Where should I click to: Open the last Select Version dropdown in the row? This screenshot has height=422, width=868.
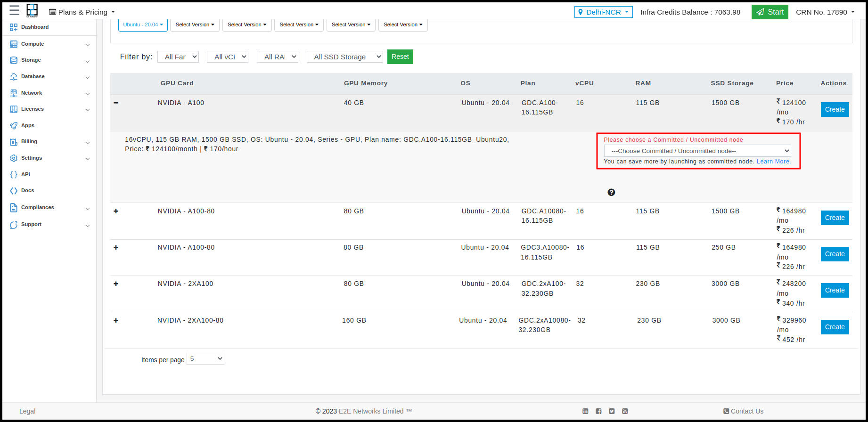coord(403,24)
